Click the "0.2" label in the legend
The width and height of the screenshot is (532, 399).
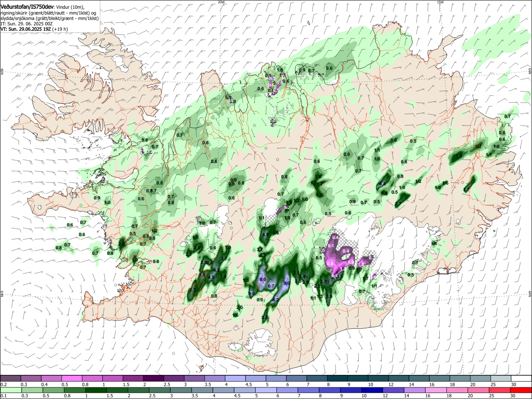pos(3,384)
